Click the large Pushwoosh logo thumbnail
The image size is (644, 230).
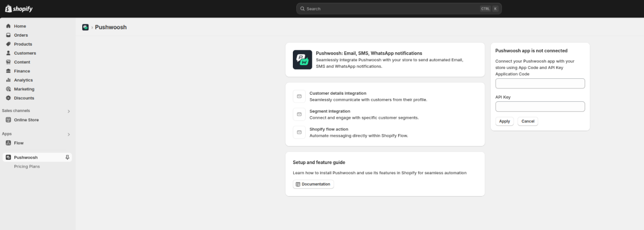(302, 60)
